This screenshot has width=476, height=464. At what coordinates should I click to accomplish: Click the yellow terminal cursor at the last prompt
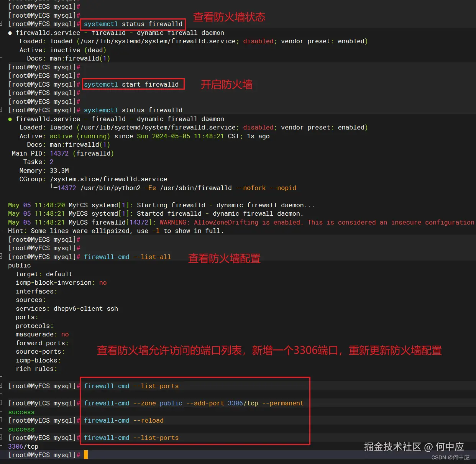point(86,455)
